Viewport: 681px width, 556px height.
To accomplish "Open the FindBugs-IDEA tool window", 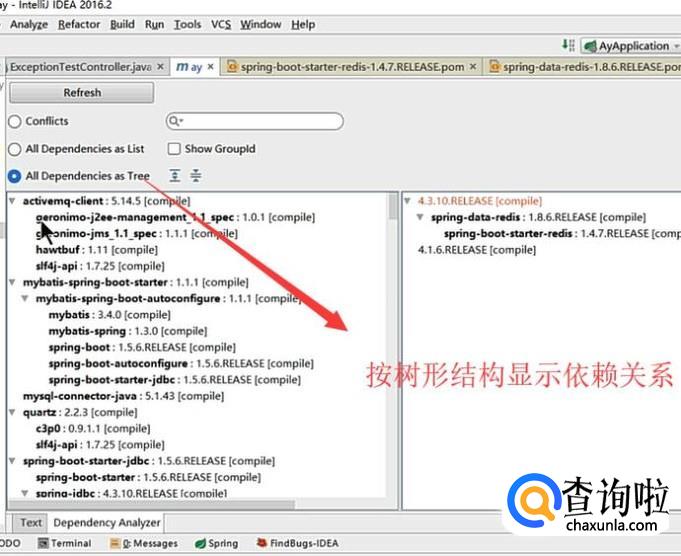I will (x=298, y=543).
